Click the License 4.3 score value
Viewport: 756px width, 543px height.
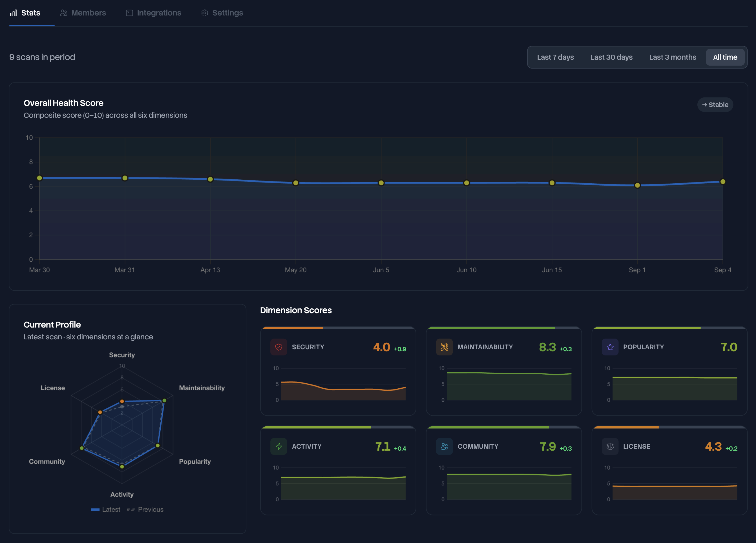tap(713, 446)
